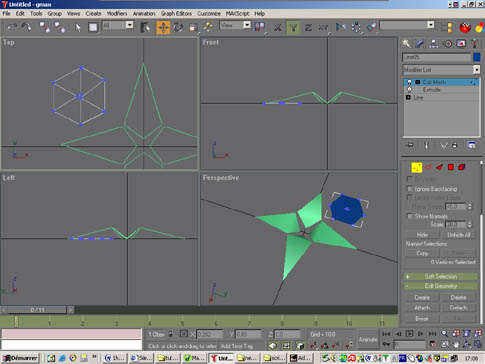Activate Polygon sub-object selection icon
The image size is (485, 364).
451,167
